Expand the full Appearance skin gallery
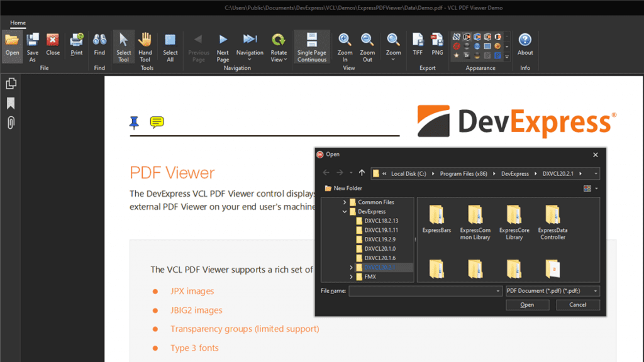644x362 pixels. (x=507, y=56)
